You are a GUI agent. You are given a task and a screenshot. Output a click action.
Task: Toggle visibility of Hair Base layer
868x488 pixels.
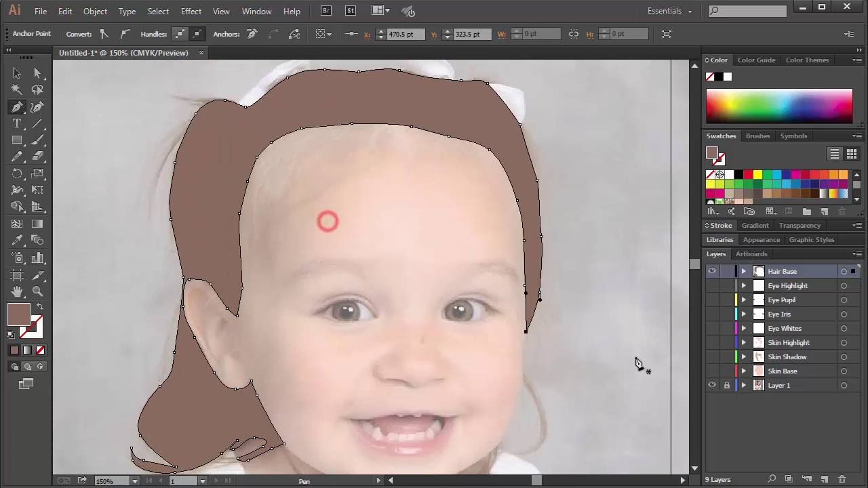712,271
